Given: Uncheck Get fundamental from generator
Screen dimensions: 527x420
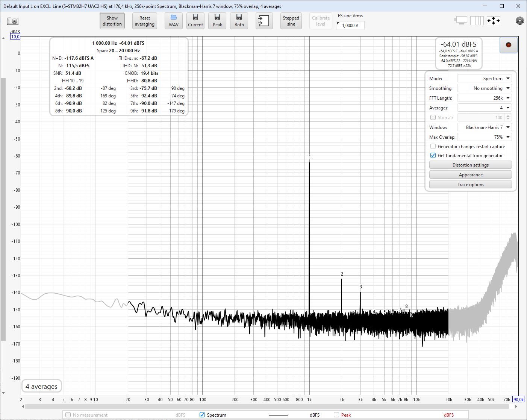Looking at the screenshot, I should click(433, 156).
